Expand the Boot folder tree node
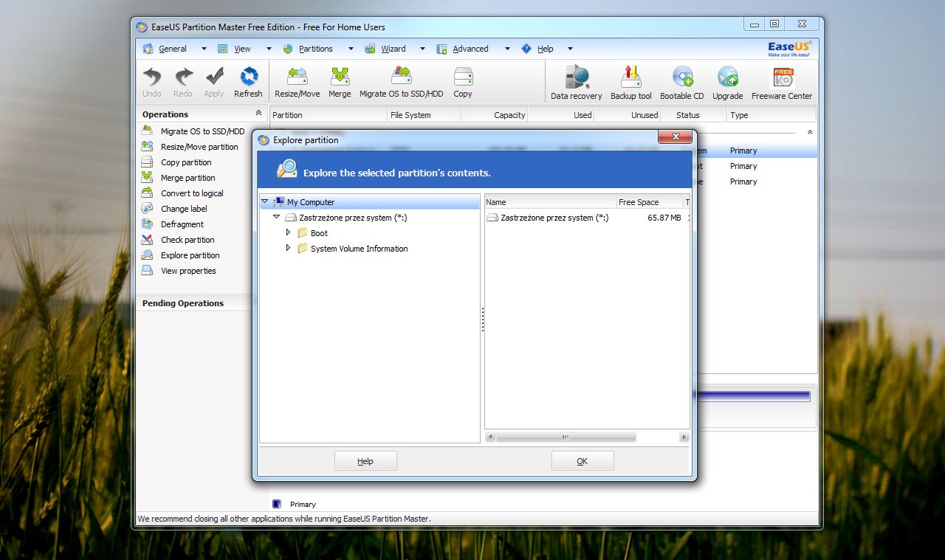 pyautogui.click(x=289, y=232)
